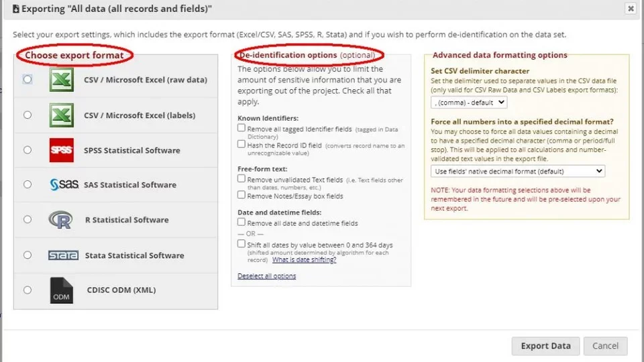Image resolution: width=644 pixels, height=362 pixels.
Task: Click the red SPSS logo icon
Action: (61, 150)
